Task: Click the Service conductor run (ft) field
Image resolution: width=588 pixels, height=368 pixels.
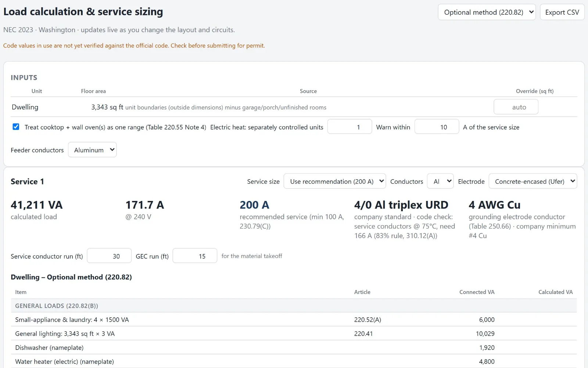Action: 109,256
